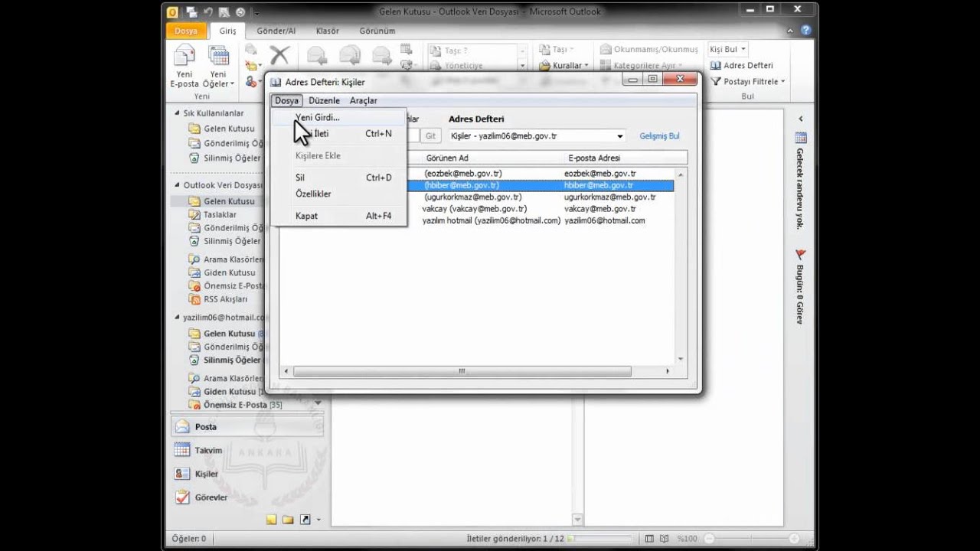Open the navigation pane configure buttons arrow
The image size is (980, 551).
coord(318,520)
